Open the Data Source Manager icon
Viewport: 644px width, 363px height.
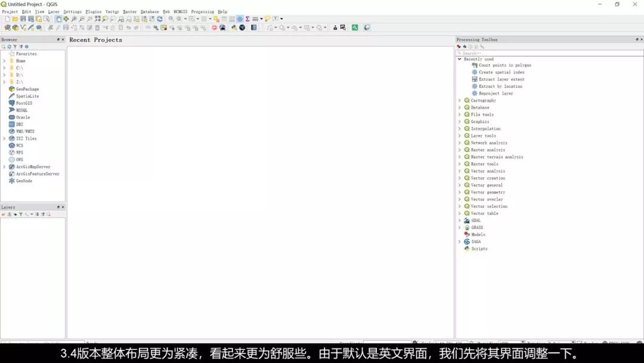tap(7, 27)
